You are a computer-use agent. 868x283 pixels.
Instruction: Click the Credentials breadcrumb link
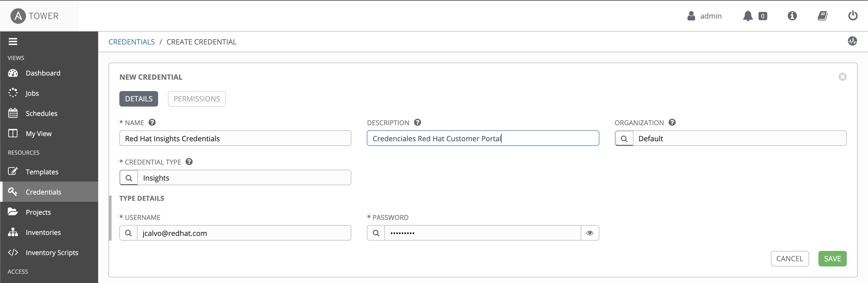131,42
